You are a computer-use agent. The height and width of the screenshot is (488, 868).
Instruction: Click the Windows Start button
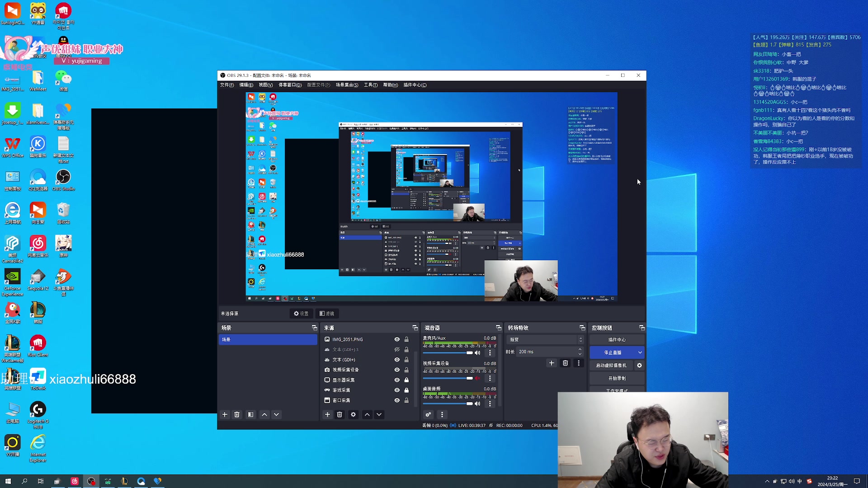(x=8, y=481)
